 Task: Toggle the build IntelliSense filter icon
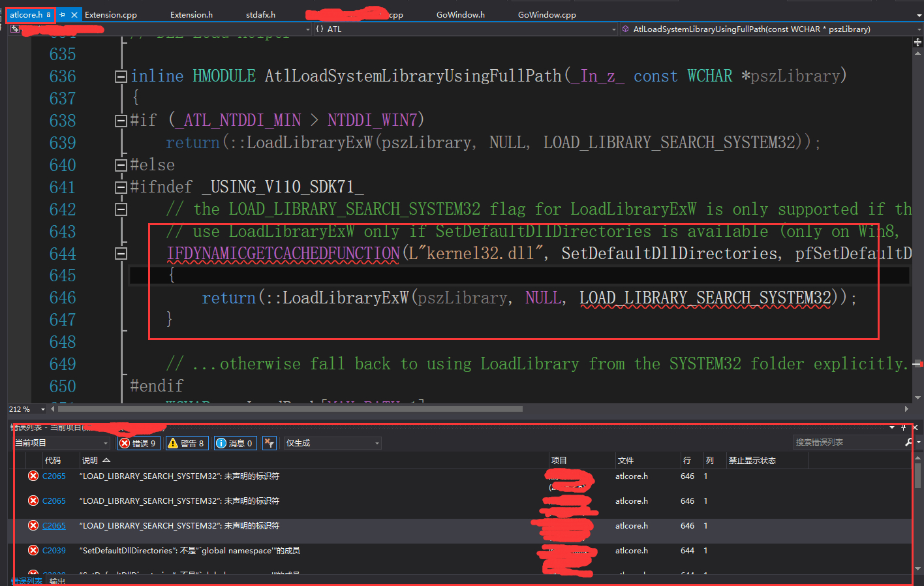[x=269, y=443]
